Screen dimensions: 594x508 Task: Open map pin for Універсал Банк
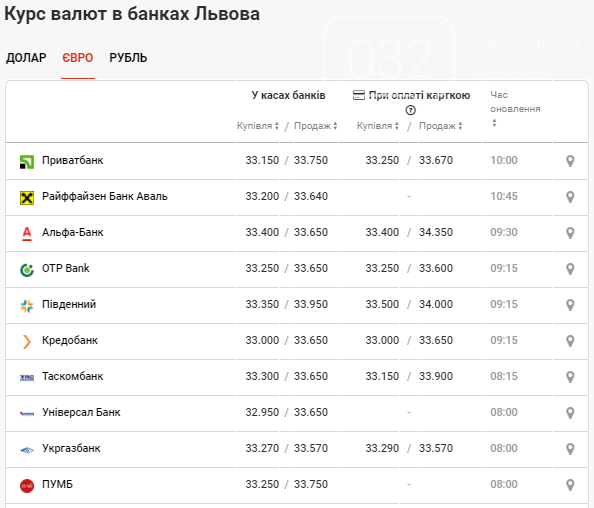(570, 413)
